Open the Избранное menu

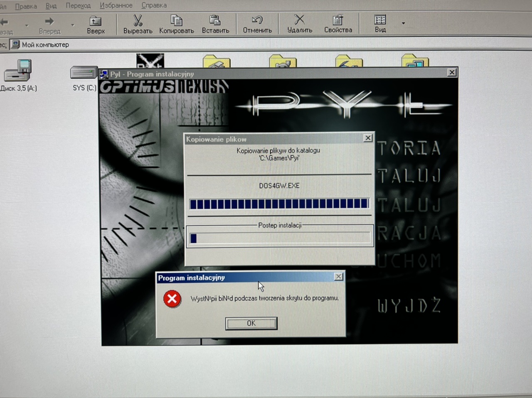[116, 5]
